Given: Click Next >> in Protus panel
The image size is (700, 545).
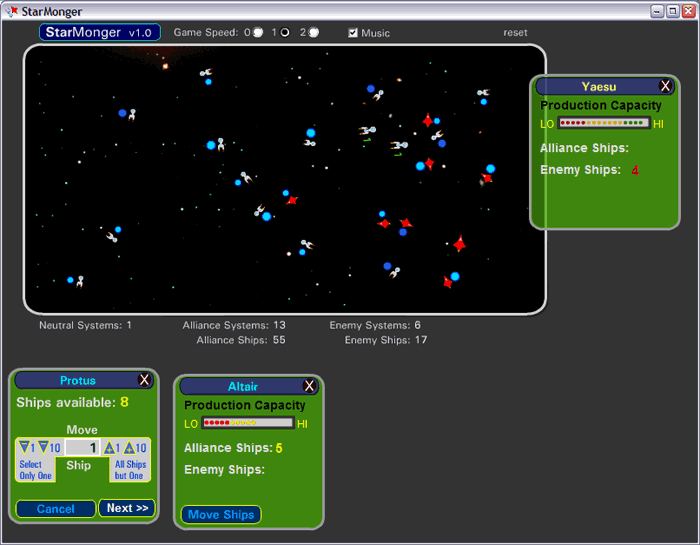Looking at the screenshot, I should [127, 508].
